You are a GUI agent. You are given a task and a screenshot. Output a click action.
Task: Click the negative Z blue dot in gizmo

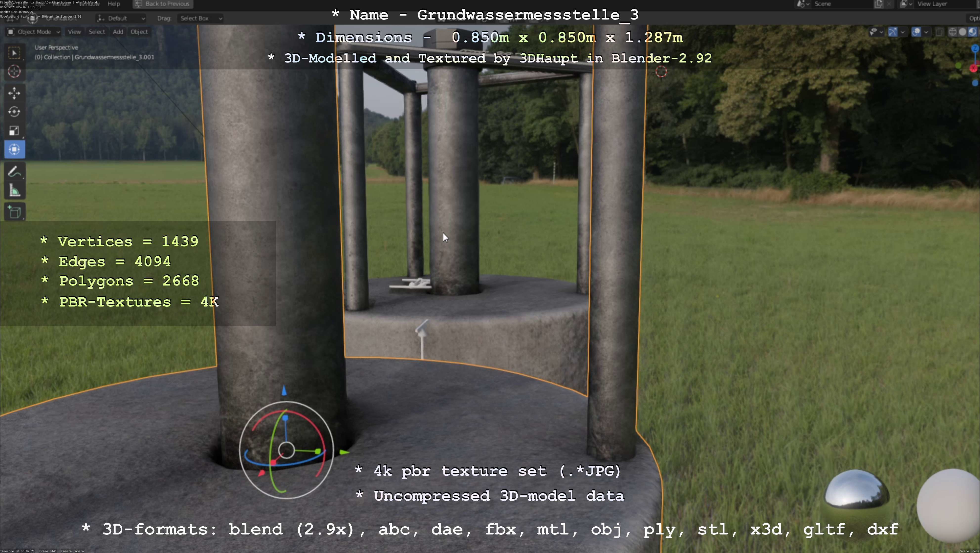pyautogui.click(x=975, y=83)
